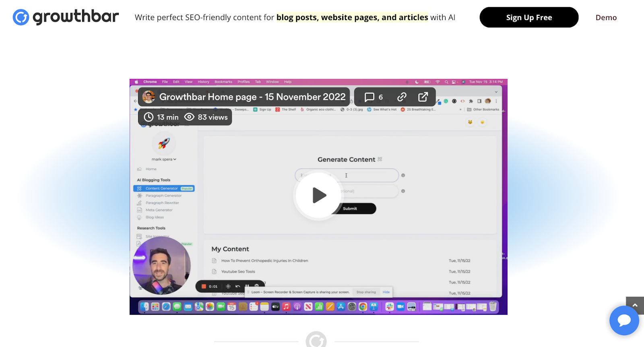The image size is (644, 347).
Task: Click the Sign Up Free button
Action: (x=529, y=17)
